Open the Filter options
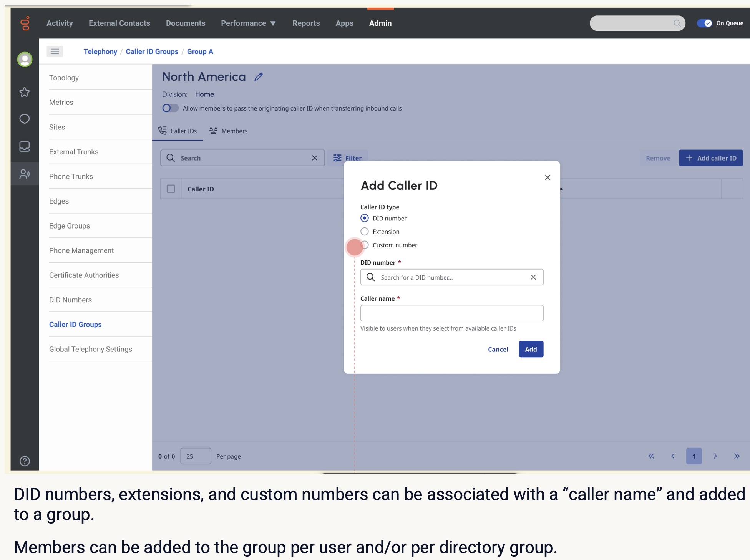This screenshot has height=560, width=750. point(347,158)
